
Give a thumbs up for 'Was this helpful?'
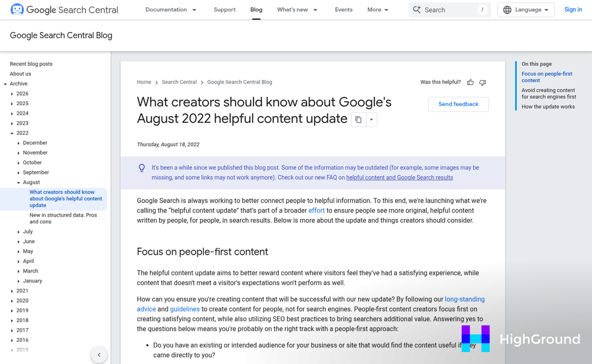(x=470, y=82)
